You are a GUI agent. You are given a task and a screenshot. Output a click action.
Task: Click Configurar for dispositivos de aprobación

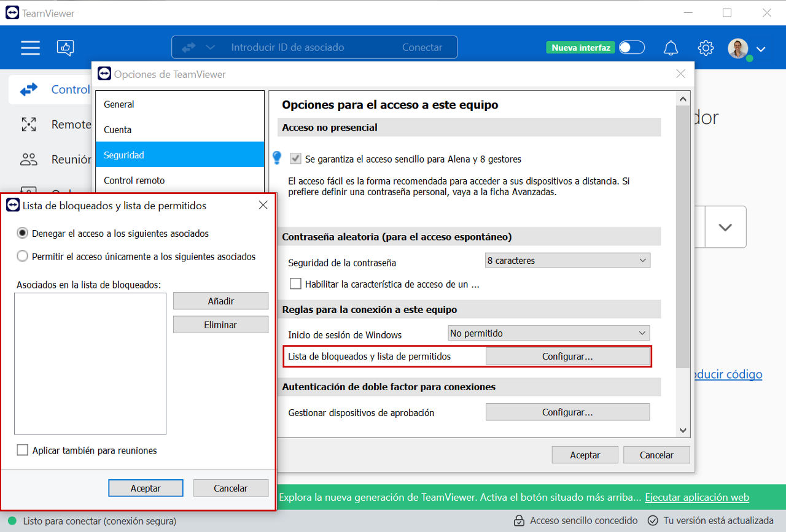point(567,412)
